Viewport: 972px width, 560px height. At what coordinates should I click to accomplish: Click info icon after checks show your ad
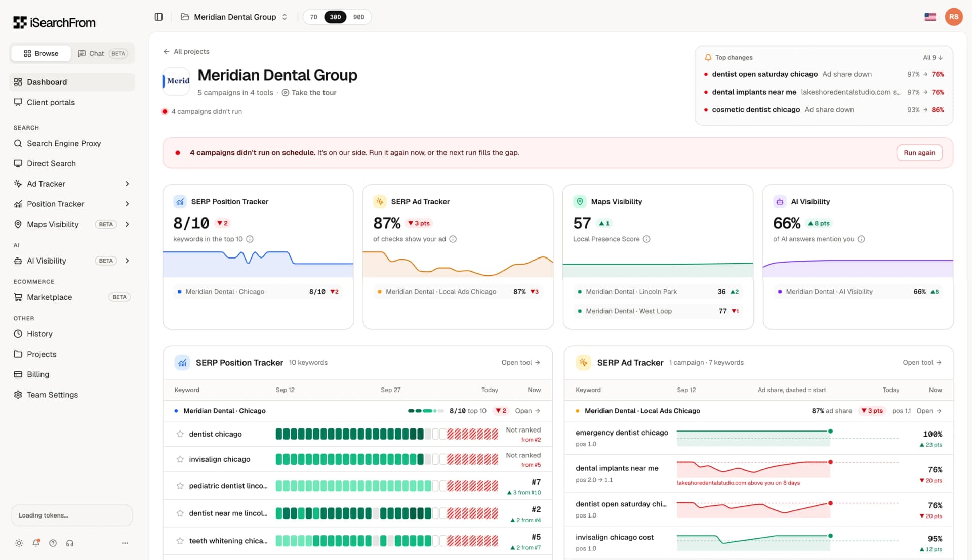[x=453, y=239]
